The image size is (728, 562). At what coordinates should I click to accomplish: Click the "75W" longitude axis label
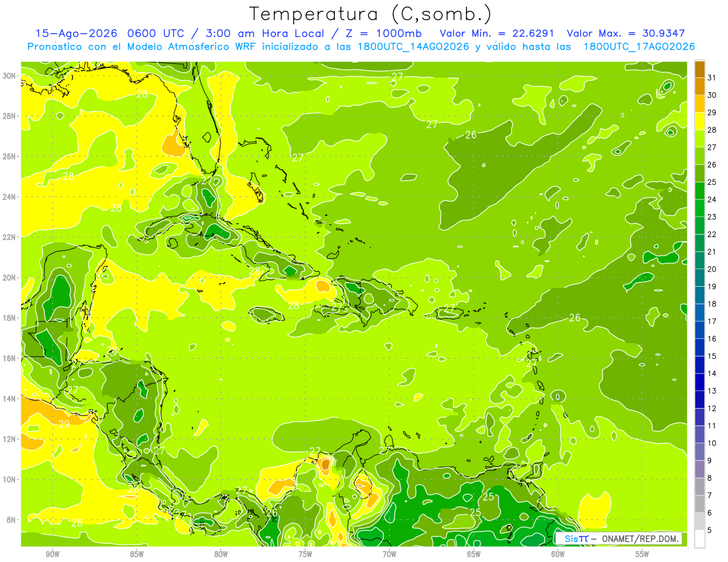click(x=305, y=554)
